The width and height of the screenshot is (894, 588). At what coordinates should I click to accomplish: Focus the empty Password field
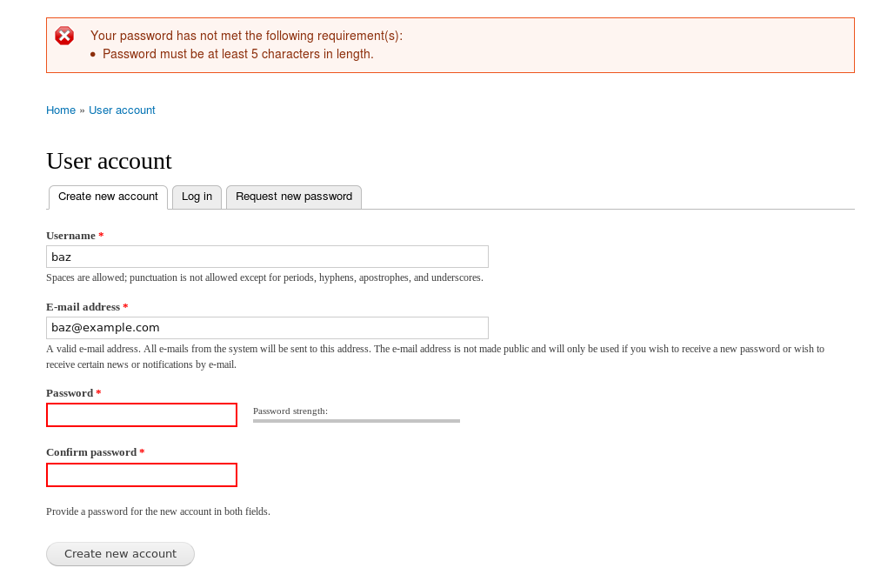tap(141, 415)
